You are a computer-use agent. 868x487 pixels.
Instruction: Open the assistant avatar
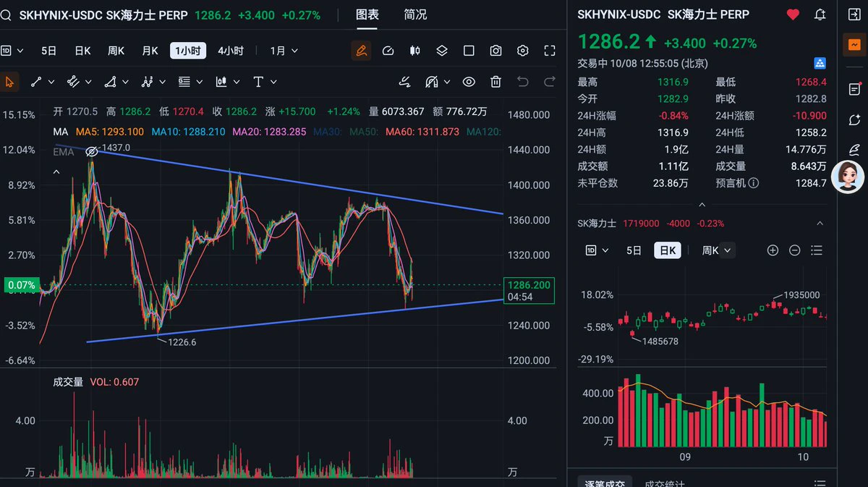click(848, 177)
